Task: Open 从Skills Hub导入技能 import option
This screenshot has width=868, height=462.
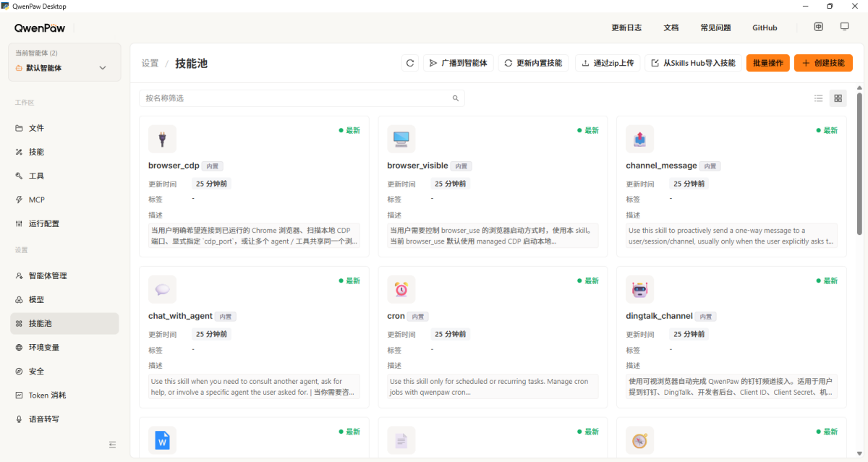Action: [693, 63]
